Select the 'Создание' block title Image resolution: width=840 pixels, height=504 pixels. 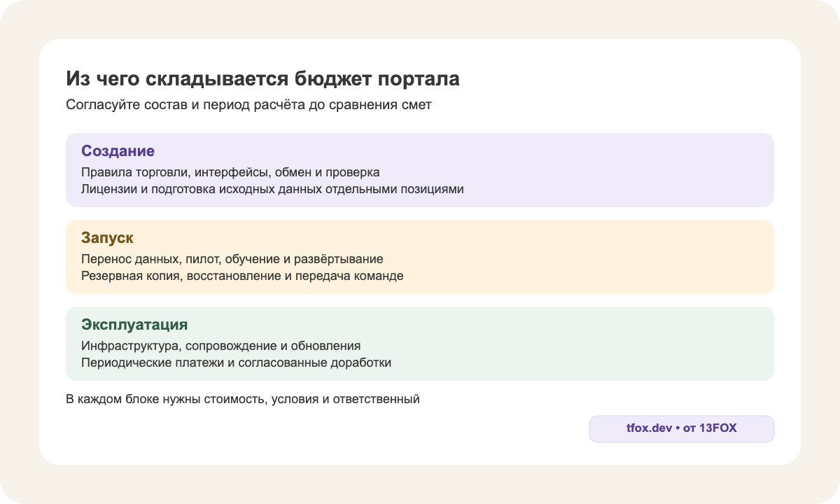(118, 151)
